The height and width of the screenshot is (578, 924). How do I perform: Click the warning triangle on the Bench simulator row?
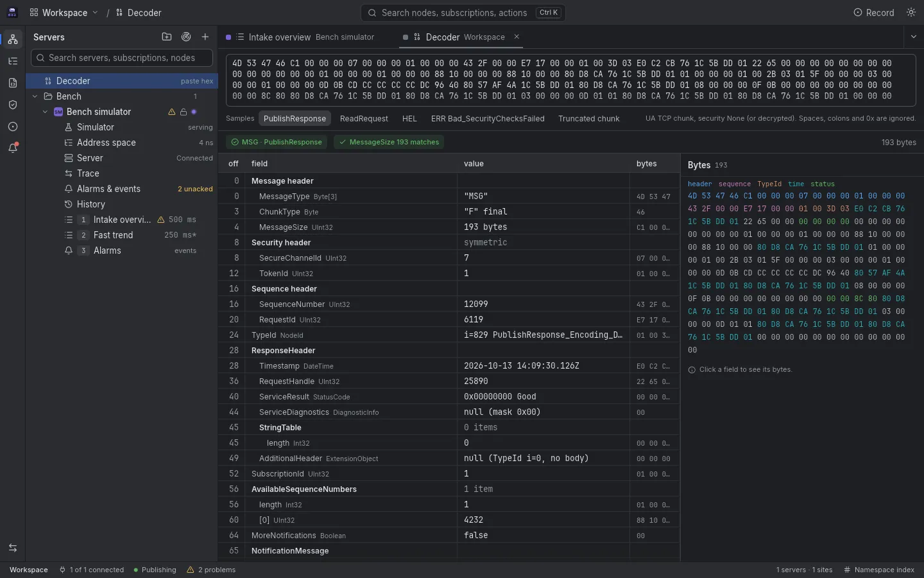click(x=172, y=112)
